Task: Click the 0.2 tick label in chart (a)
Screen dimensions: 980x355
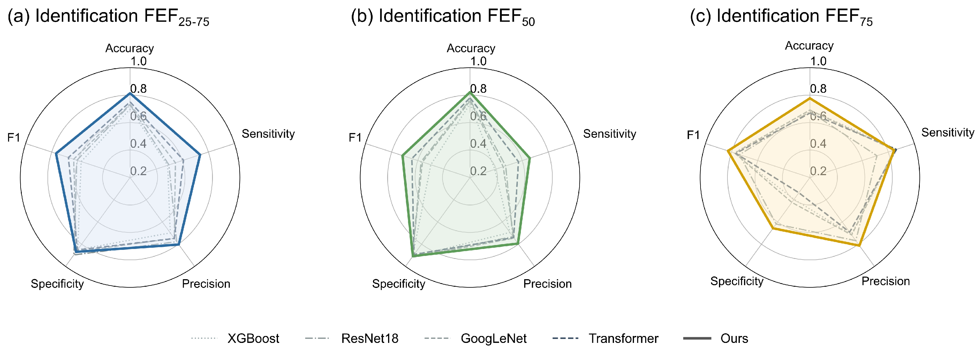Action: click(139, 171)
